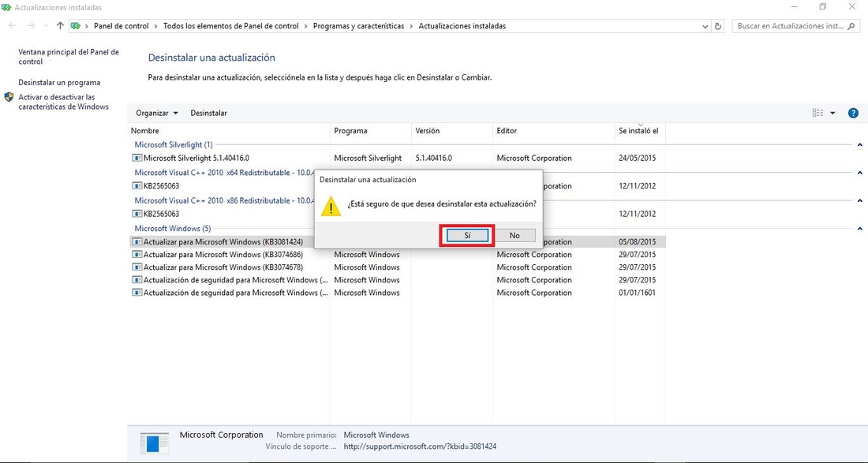This screenshot has height=463, width=868.
Task: Click the control panel icon in address bar
Action: coord(76,26)
